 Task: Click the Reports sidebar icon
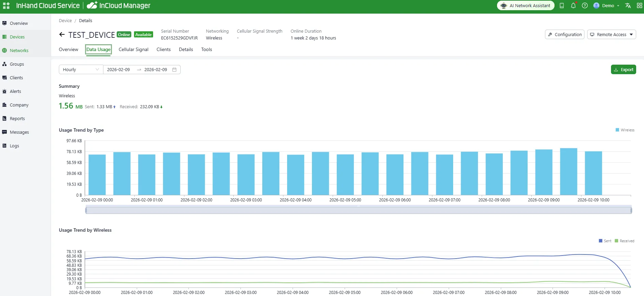click(4, 118)
